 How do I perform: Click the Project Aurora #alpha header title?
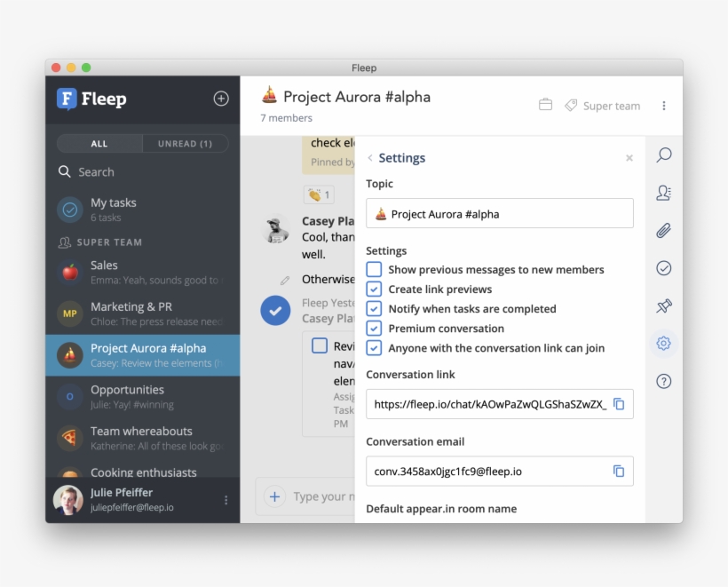(x=357, y=97)
